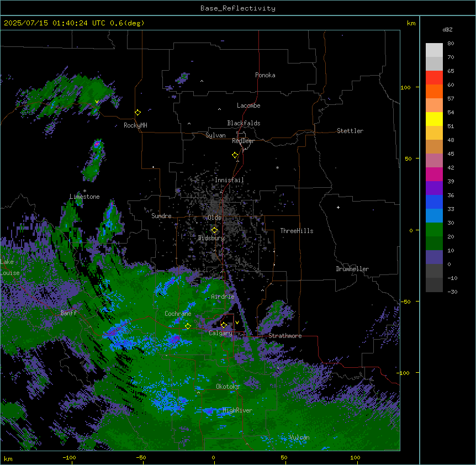
Task: Click the Strathmore label
Action: pyautogui.click(x=285, y=336)
